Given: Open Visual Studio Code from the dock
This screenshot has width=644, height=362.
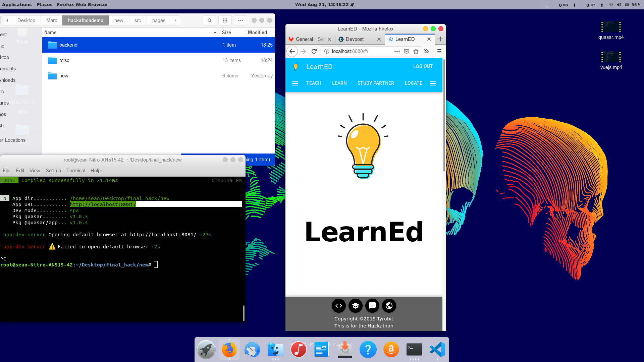Looking at the screenshot, I should point(437,350).
